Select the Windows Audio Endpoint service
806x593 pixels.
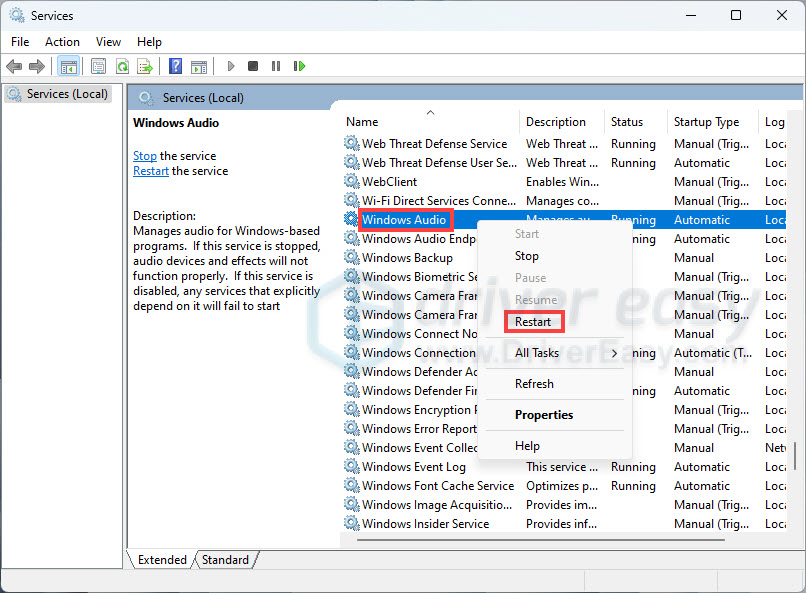[x=418, y=239]
